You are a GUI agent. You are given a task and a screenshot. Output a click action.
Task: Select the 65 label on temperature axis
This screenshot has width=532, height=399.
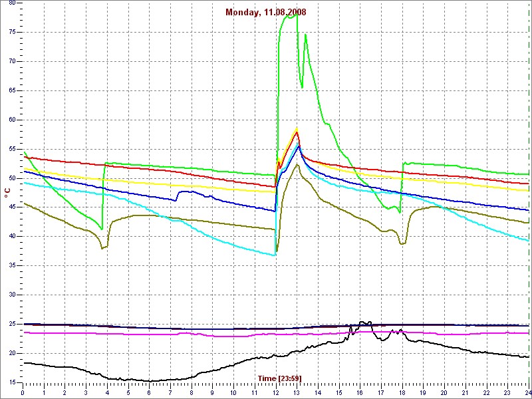(12, 90)
